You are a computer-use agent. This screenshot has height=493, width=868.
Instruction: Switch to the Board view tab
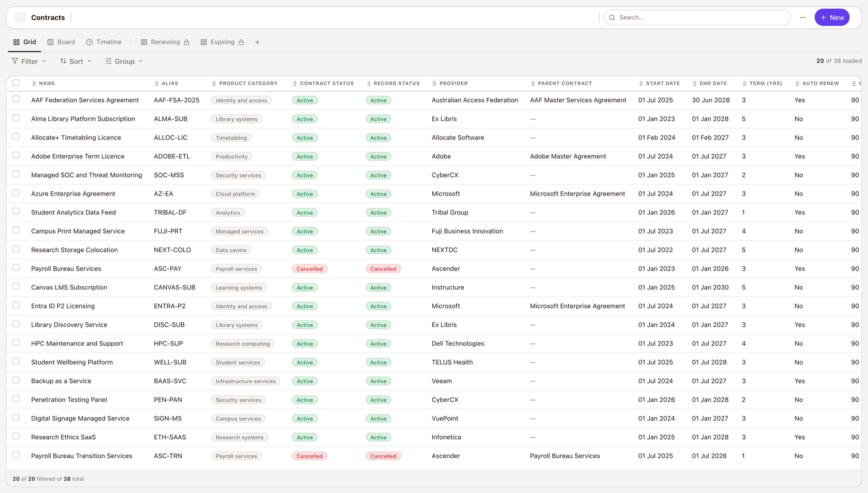61,42
